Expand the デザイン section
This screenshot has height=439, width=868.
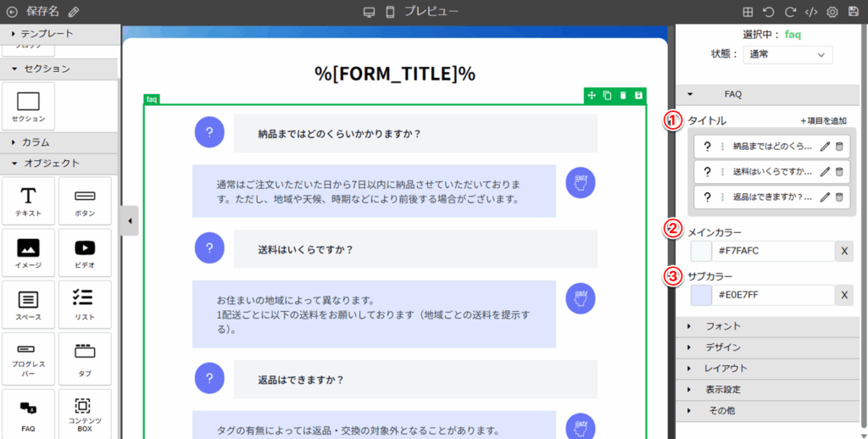767,347
